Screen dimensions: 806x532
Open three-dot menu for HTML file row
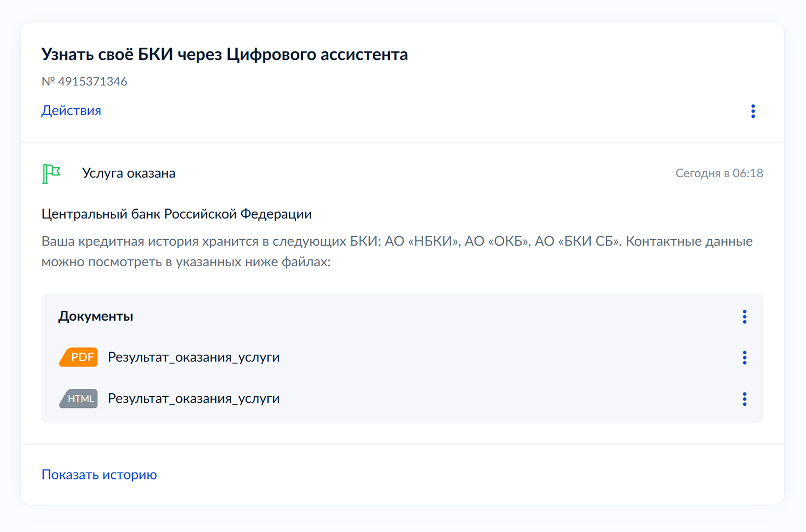[744, 399]
